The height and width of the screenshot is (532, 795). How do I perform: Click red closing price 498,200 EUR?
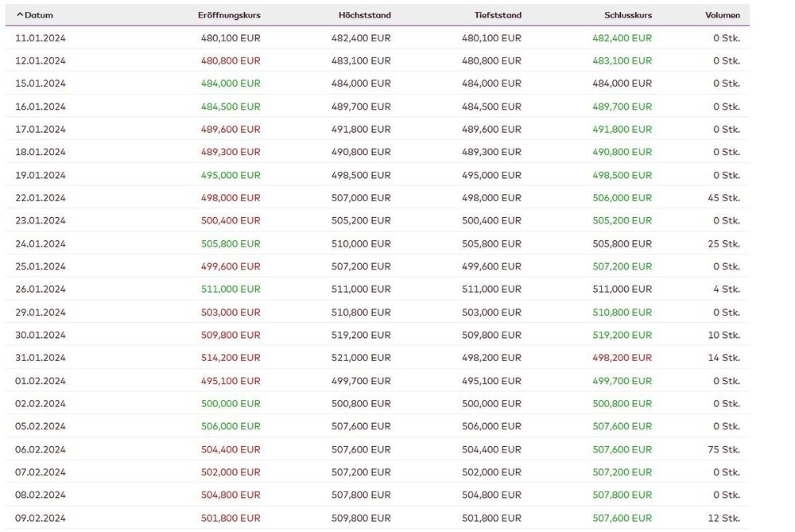(x=622, y=358)
